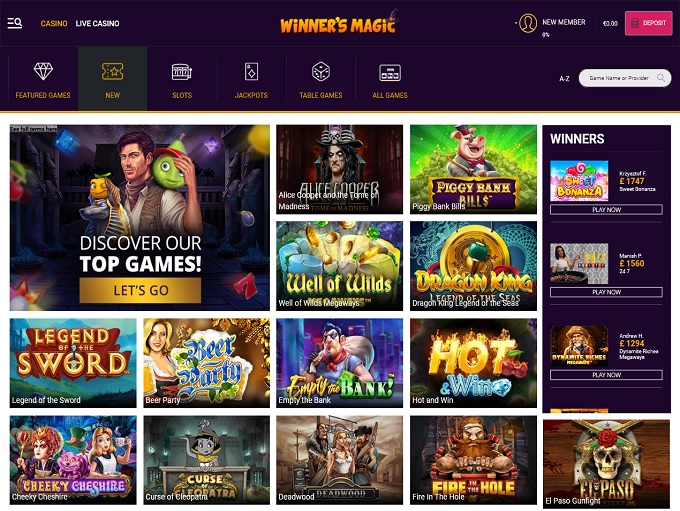Open the New games ticket icon
Image resolution: width=680 pixels, height=511 pixels.
pos(113,72)
